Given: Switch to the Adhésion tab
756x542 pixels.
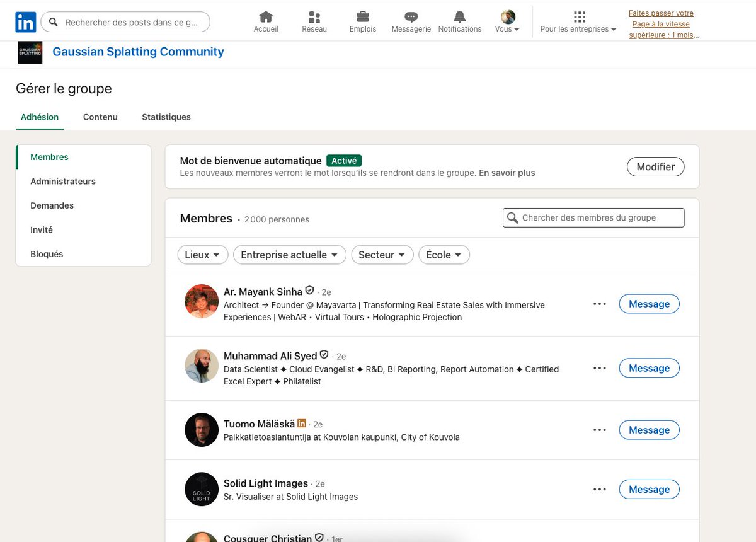Looking at the screenshot, I should [x=40, y=117].
